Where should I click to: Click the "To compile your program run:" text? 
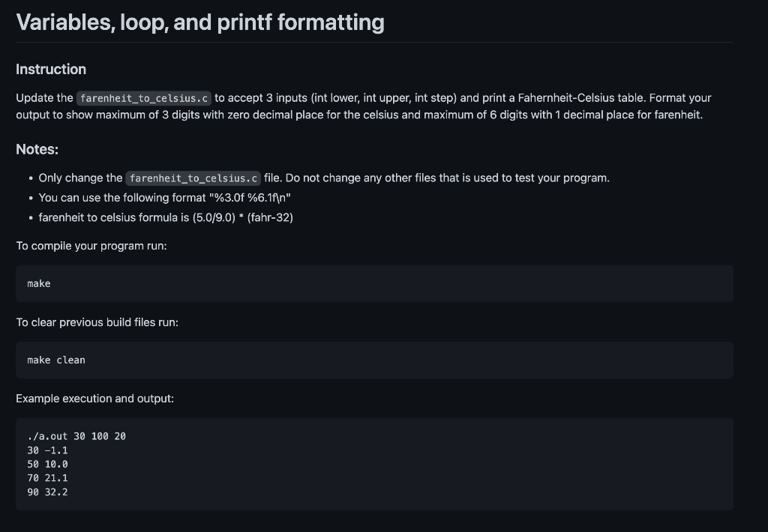point(91,246)
